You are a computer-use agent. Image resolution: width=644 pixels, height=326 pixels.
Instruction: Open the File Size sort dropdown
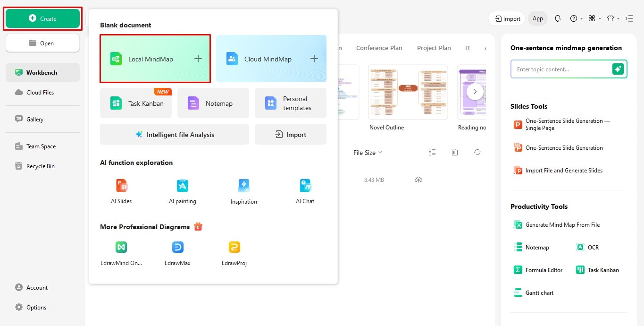point(368,153)
